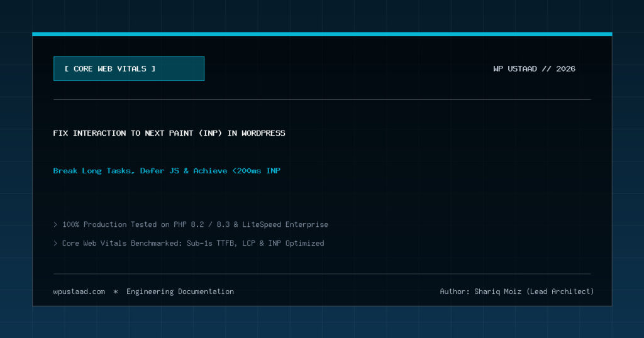The image size is (644, 338).
Task: Open the wpustaad.com link
Action: [x=79, y=292]
